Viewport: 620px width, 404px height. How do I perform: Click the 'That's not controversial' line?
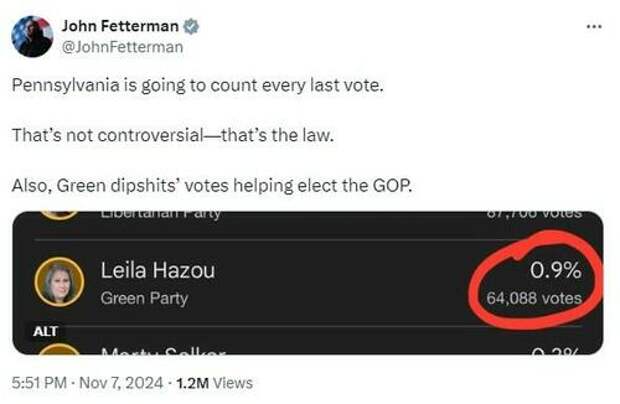click(x=173, y=135)
